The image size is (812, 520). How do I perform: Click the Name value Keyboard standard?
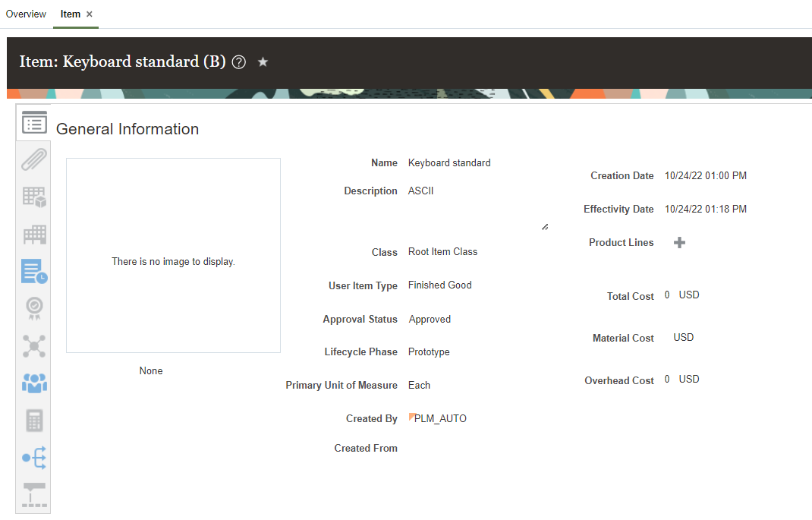[449, 162]
